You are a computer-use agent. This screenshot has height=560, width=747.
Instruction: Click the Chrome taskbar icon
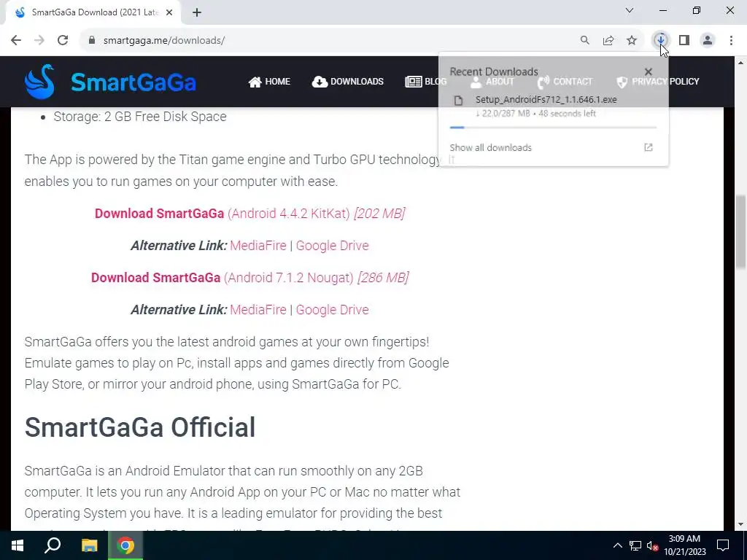pos(125,545)
